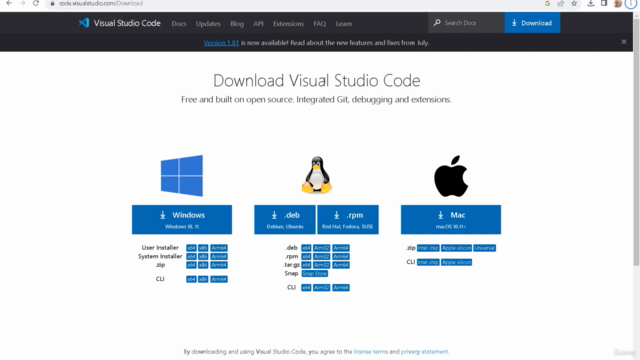Screen dimensions: 640x360
Task: Download Windows System Installer Arm64
Action: point(219,256)
